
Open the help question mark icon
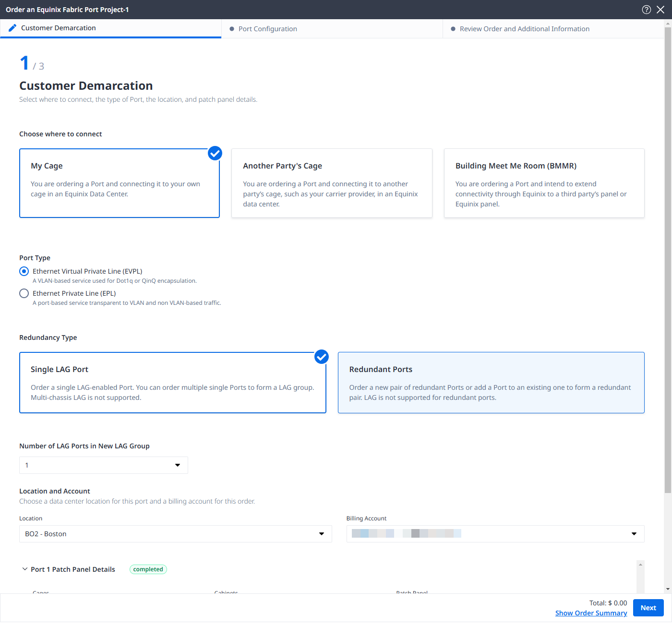click(x=647, y=10)
